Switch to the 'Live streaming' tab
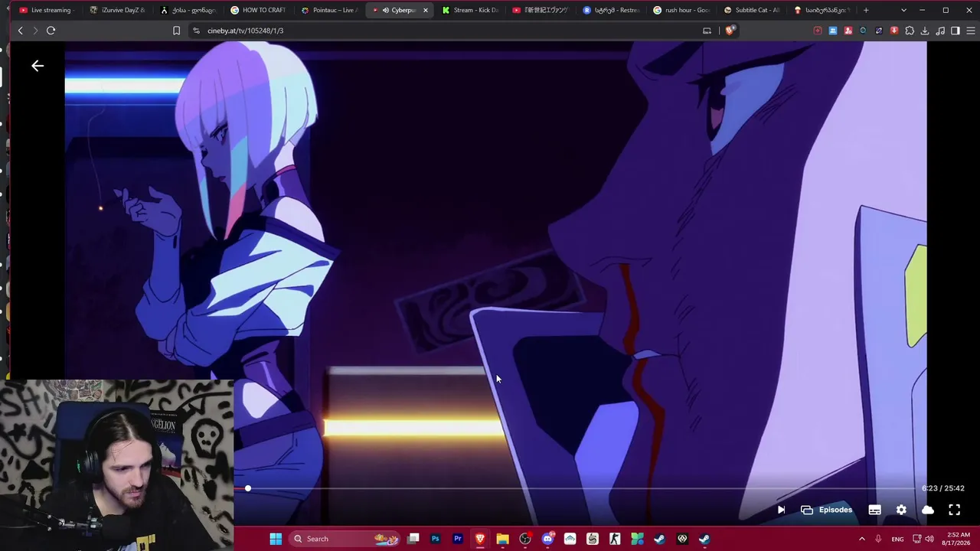This screenshot has width=980, height=551. (x=45, y=10)
